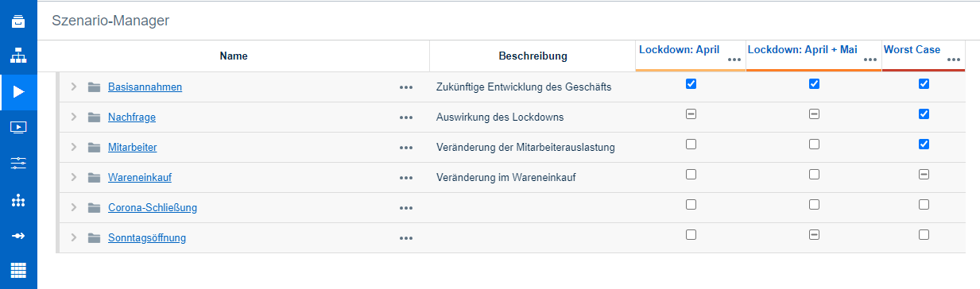This screenshot has height=289, width=980.
Task: Open the archive box icon in sidebar
Action: (x=18, y=21)
